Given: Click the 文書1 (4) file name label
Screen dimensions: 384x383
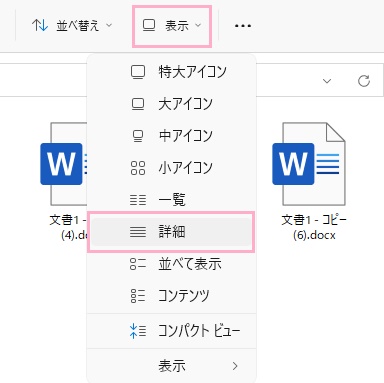Looking at the screenshot, I should click(x=68, y=227).
